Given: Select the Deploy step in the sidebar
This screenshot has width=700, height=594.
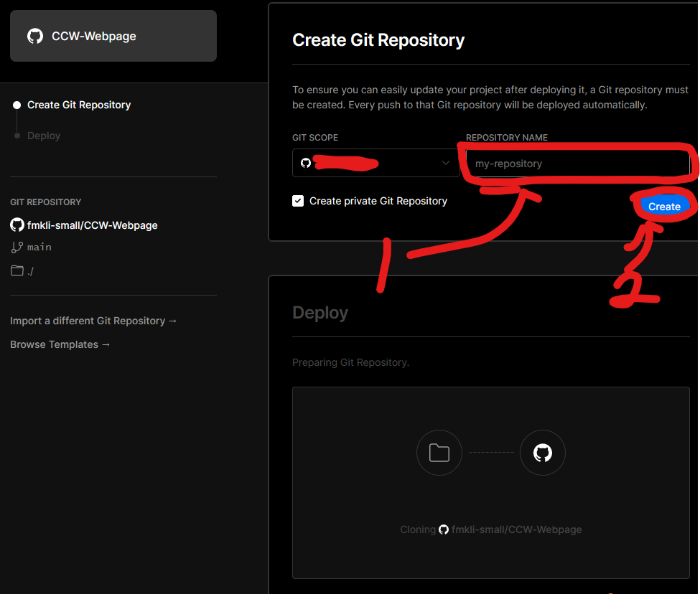Looking at the screenshot, I should [x=44, y=136].
